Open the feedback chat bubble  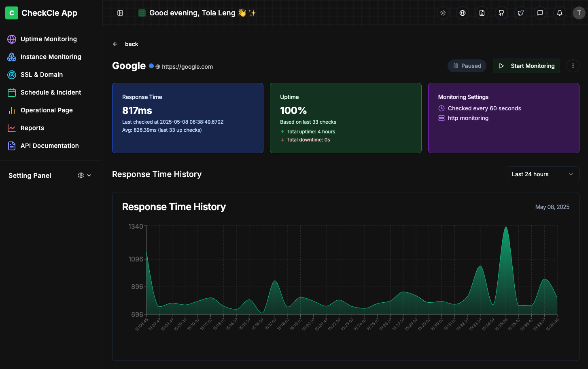click(540, 13)
